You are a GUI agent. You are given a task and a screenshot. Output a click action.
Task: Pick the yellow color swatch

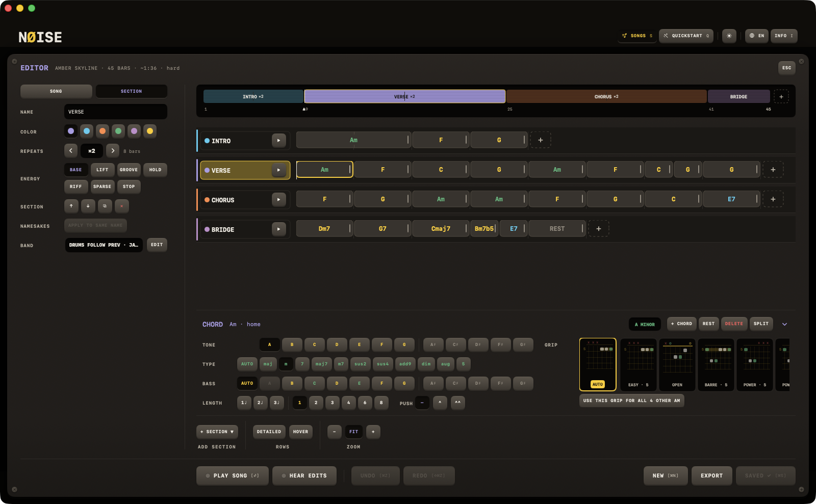click(x=150, y=131)
